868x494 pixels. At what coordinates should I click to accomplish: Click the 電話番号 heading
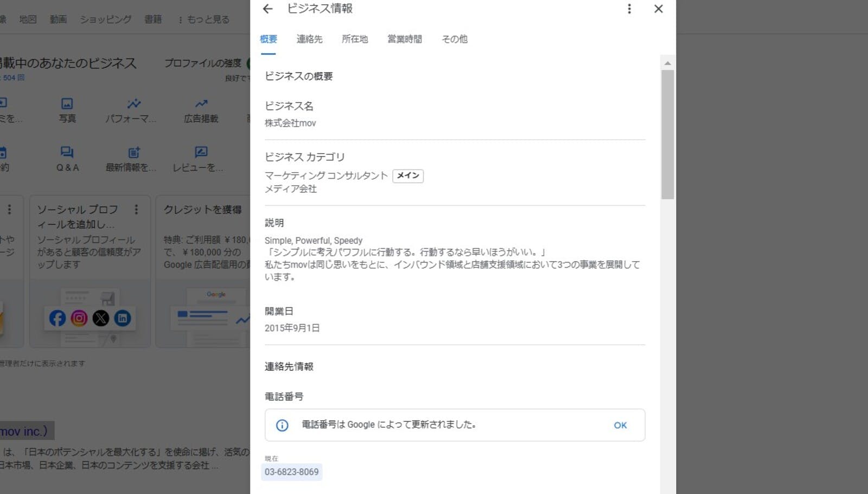284,397
